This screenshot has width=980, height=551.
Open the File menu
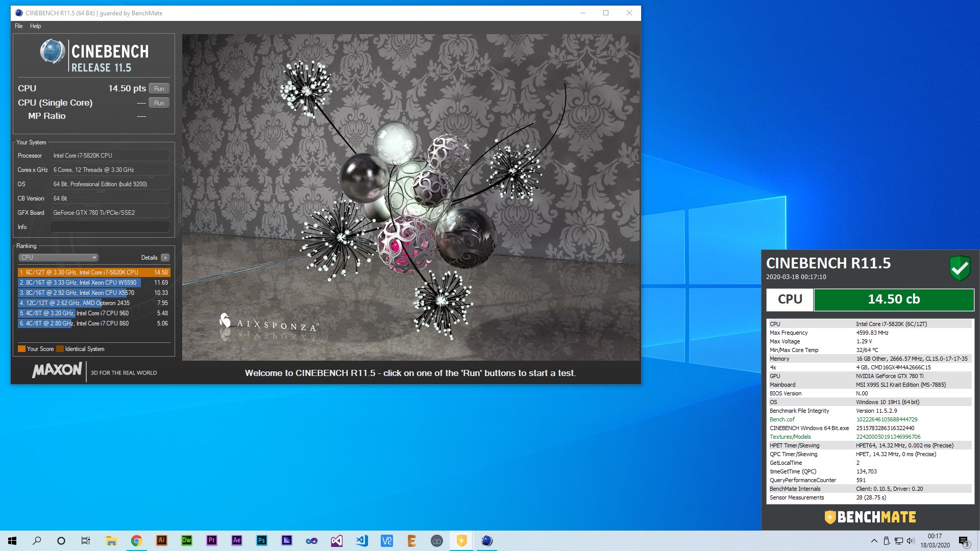pos(19,26)
